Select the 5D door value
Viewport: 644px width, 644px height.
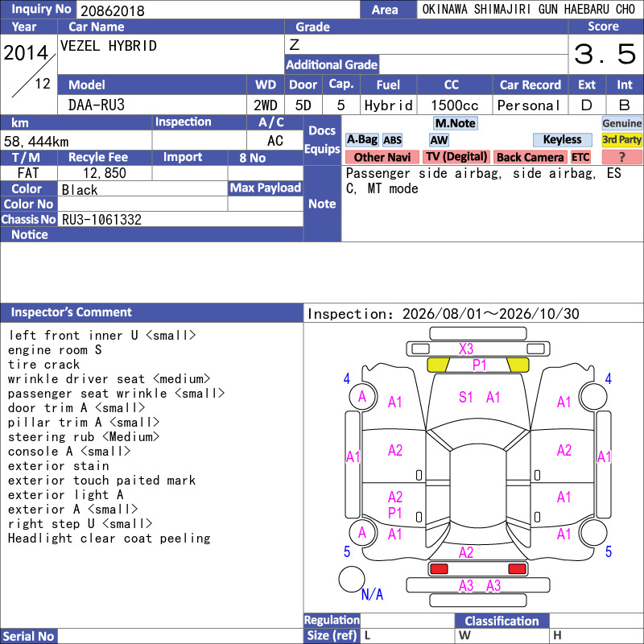coord(303,105)
